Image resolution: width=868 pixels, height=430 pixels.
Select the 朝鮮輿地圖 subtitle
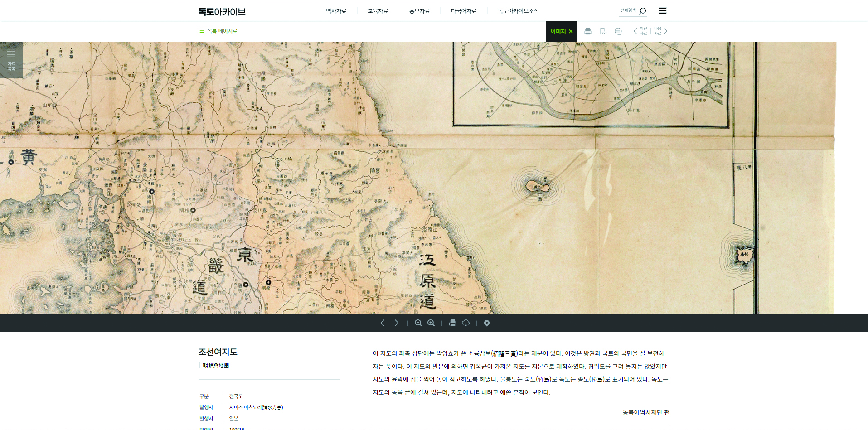(x=216, y=365)
